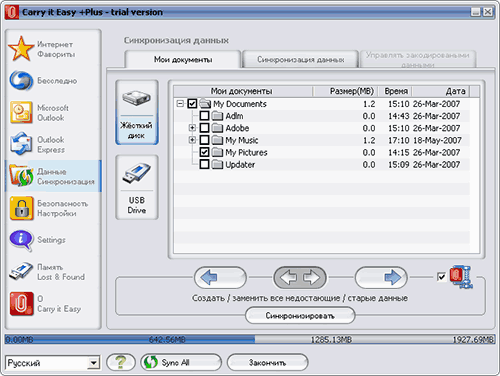This screenshot has width=500, height=376.
Task: Open Internet Favorites star icon
Action: click(x=21, y=49)
